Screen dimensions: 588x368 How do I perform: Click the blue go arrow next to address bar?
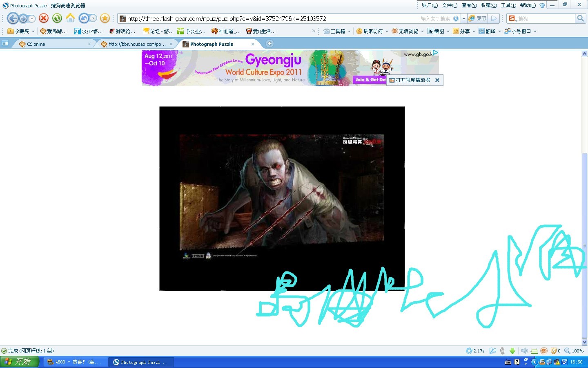(x=494, y=18)
